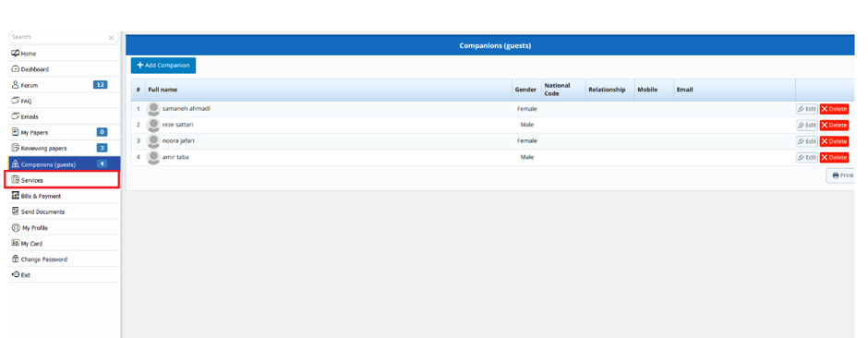Screen dimensions: 868x338
Task: Click the Send Documents icon
Action: (x=16, y=211)
